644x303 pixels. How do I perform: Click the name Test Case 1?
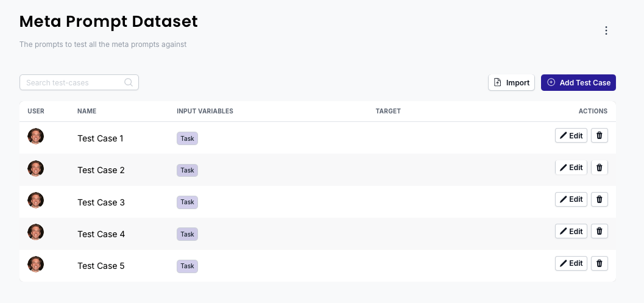(101, 138)
